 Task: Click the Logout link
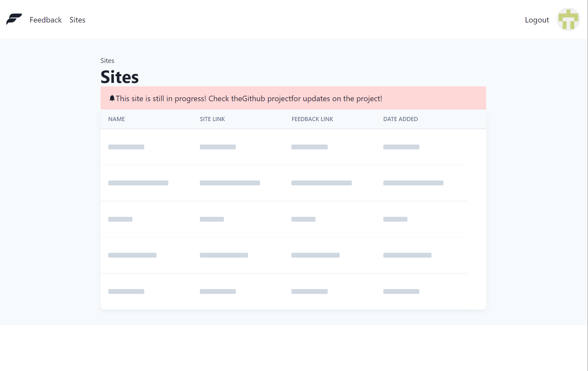pos(537,20)
